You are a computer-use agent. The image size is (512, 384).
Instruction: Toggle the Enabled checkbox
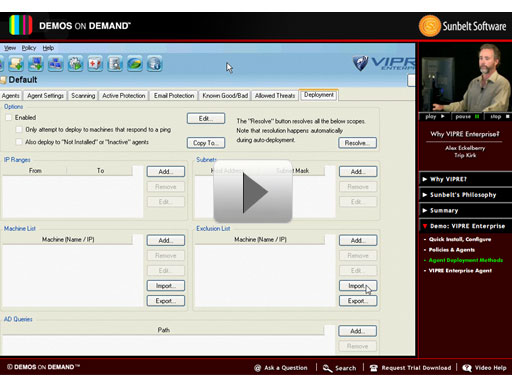9,117
